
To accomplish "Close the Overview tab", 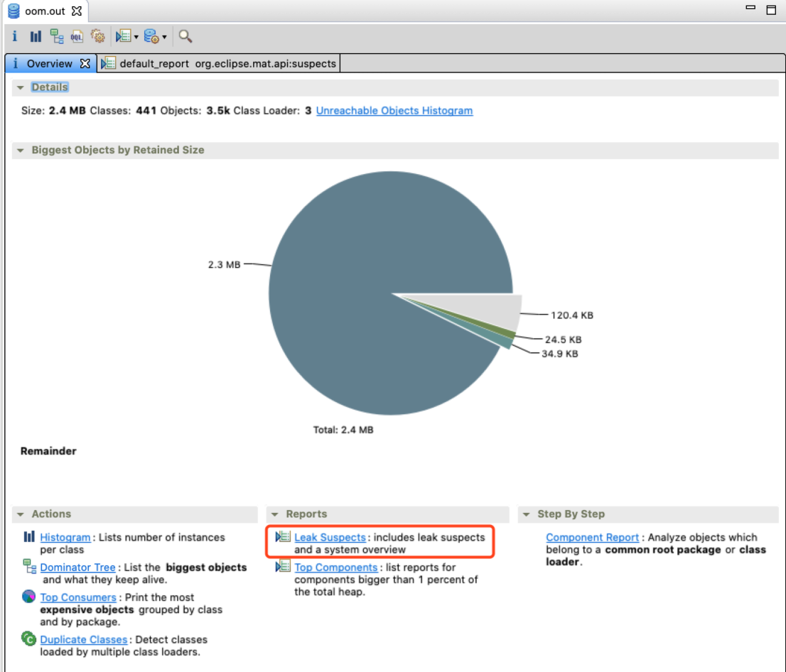I will tap(85, 64).
